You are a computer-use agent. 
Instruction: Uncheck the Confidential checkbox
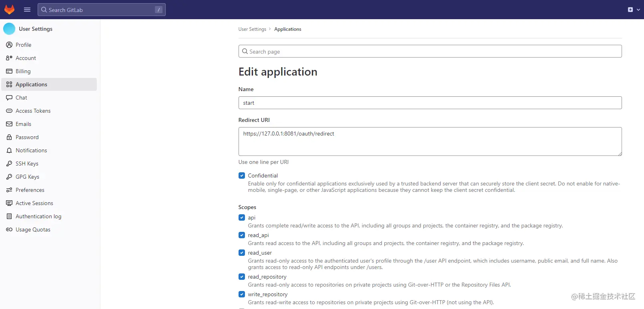click(x=242, y=175)
